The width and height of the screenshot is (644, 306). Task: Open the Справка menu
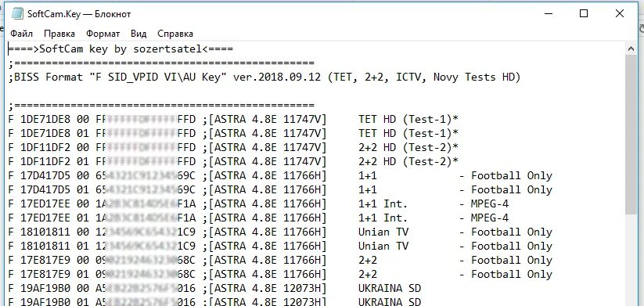175,34
